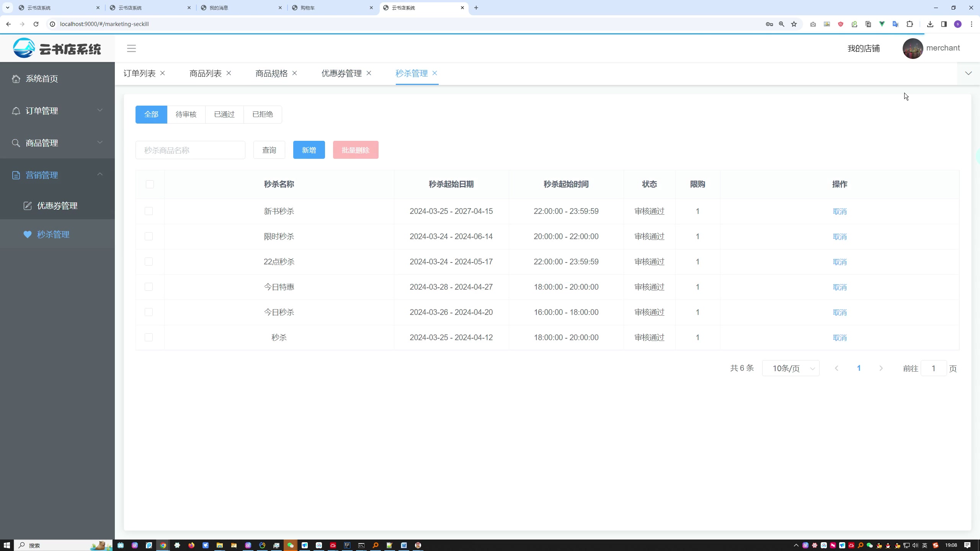Expand 10条/页 pagination dropdown
Image resolution: width=980 pixels, height=551 pixels.
tap(791, 368)
